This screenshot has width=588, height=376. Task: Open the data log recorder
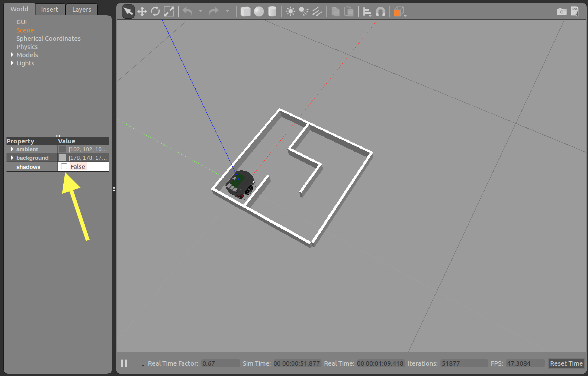(575, 11)
